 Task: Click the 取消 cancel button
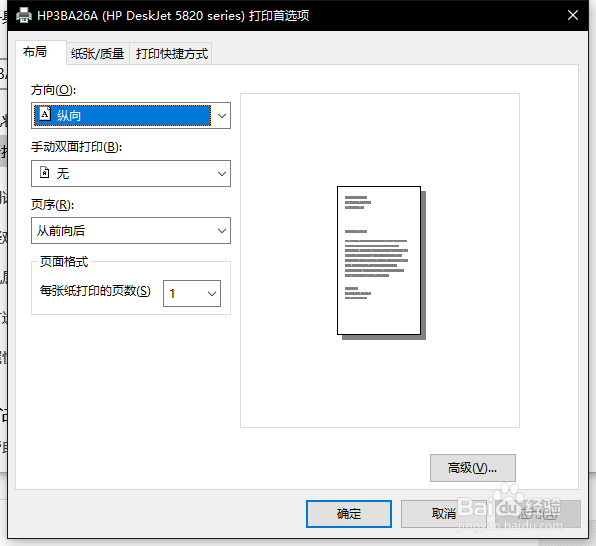tap(444, 514)
